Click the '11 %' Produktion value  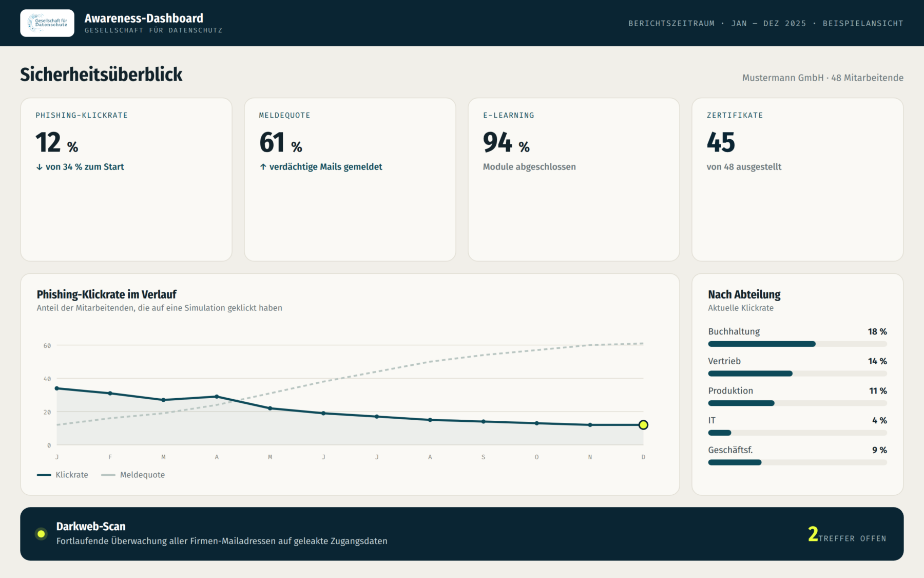[878, 391]
